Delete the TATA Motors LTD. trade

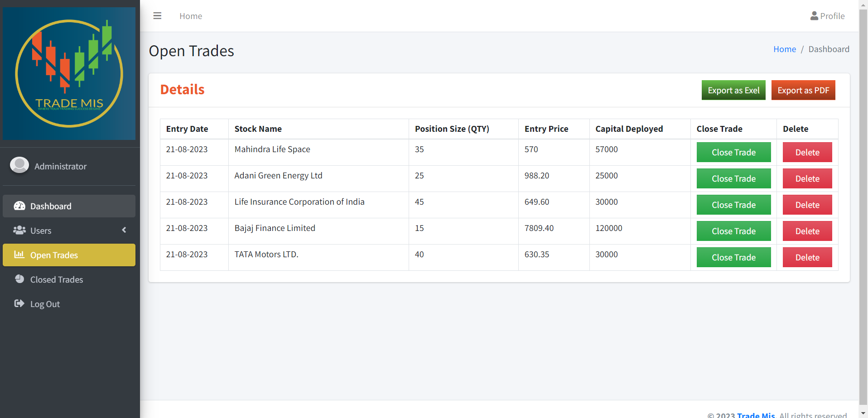click(x=807, y=257)
